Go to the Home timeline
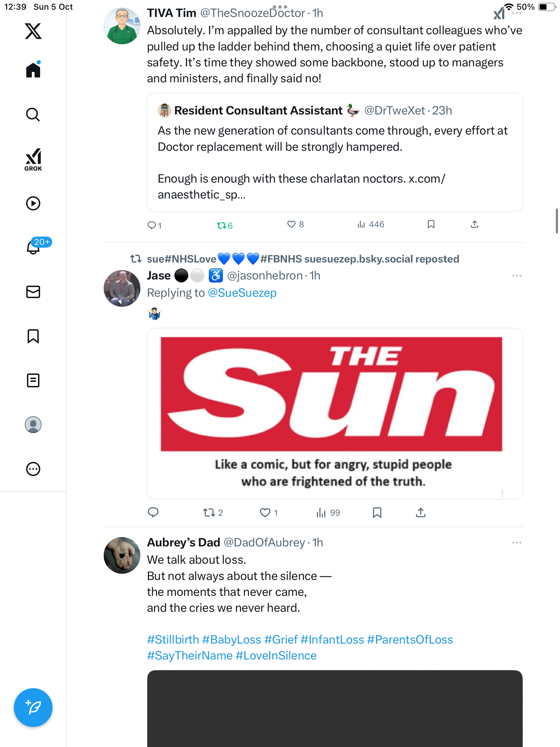Viewport: 560px width, 747px height. pyautogui.click(x=33, y=71)
